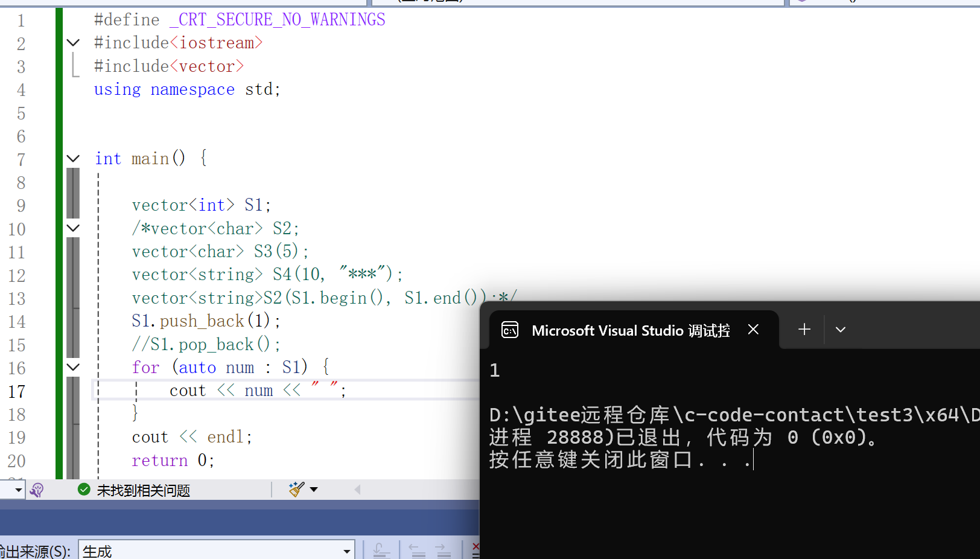Click line number 17 in the gutter
This screenshot has width=980, height=559.
[17, 391]
